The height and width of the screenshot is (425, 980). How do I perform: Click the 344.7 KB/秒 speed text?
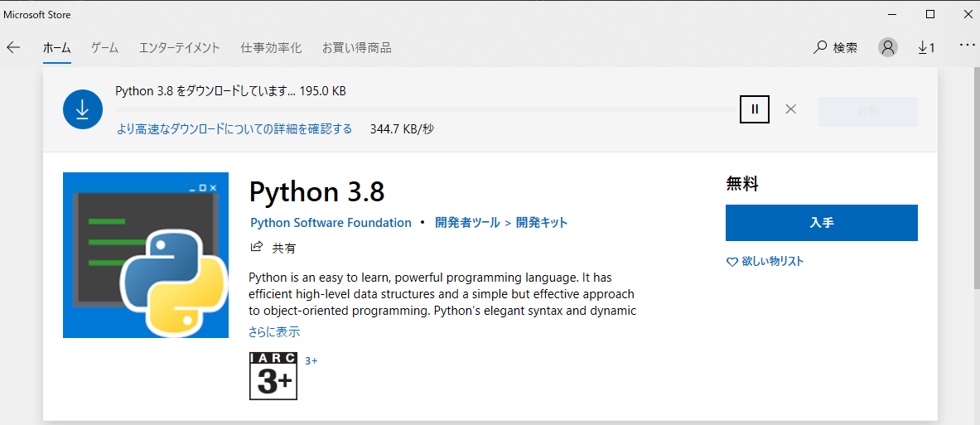pyautogui.click(x=402, y=128)
